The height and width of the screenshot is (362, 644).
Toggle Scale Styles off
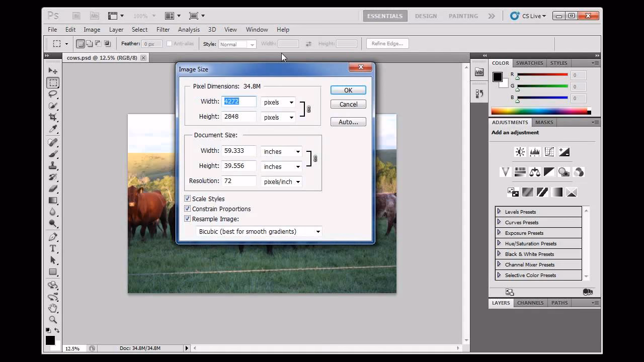187,199
